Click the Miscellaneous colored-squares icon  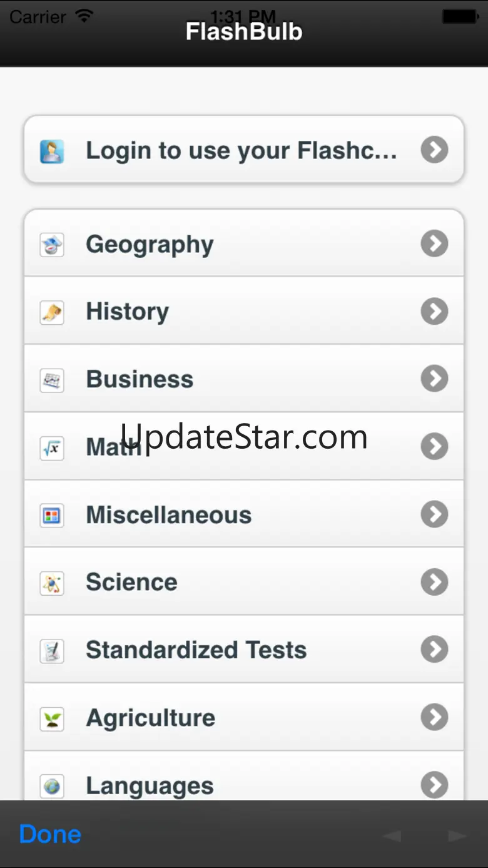(x=52, y=516)
